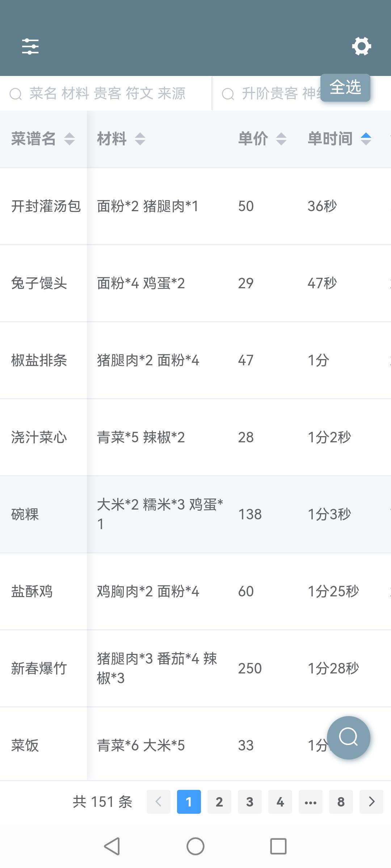Focus the 菜名 材料 search field
The width and height of the screenshot is (391, 868).
[x=106, y=93]
